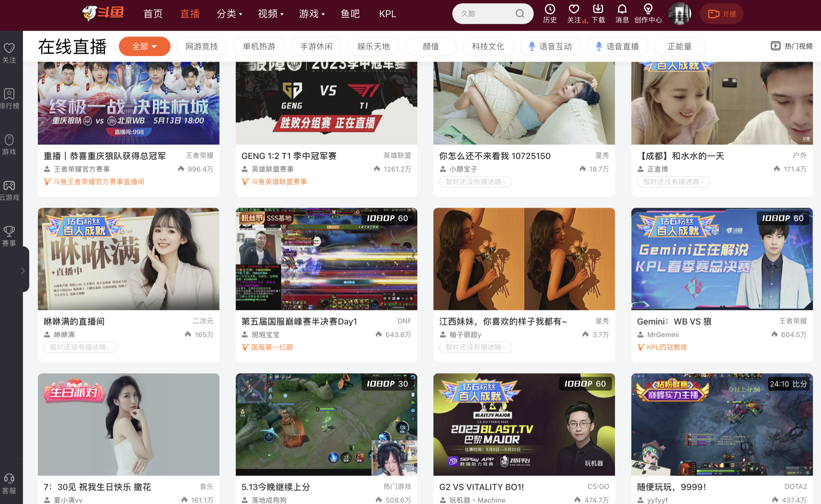Open sidebar 云游戏 gamepad icon
Screen dimensions: 821x504
coord(9,185)
